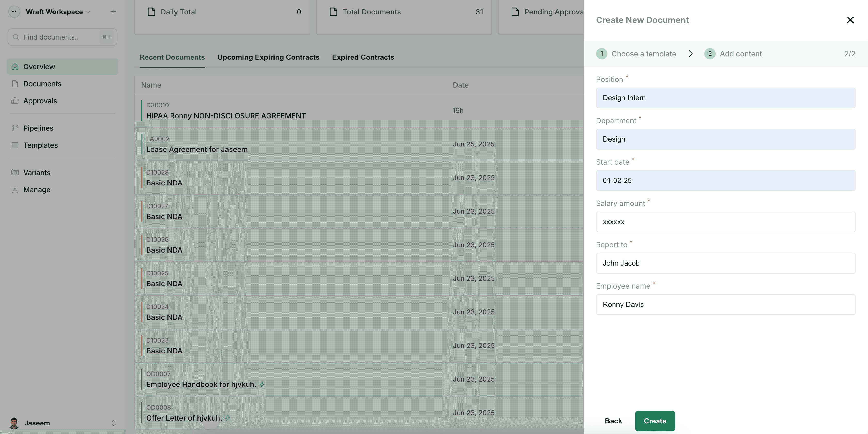Click the lightning icon beside Employee Handbook

click(x=262, y=384)
